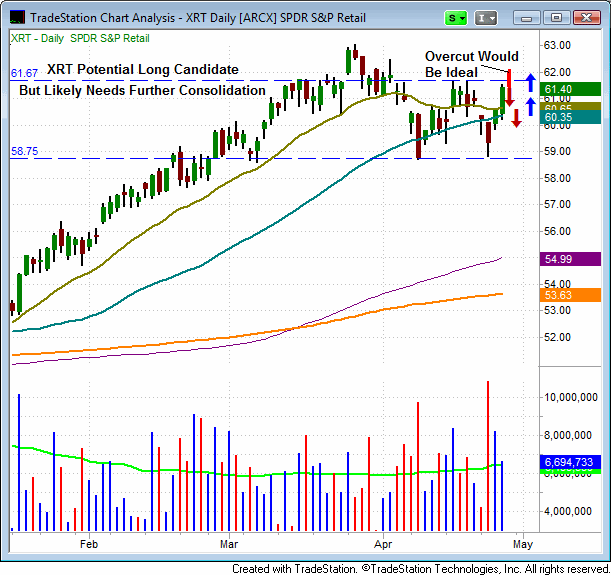
Task: Click the tallest red volume bar in late April
Action: point(488,456)
